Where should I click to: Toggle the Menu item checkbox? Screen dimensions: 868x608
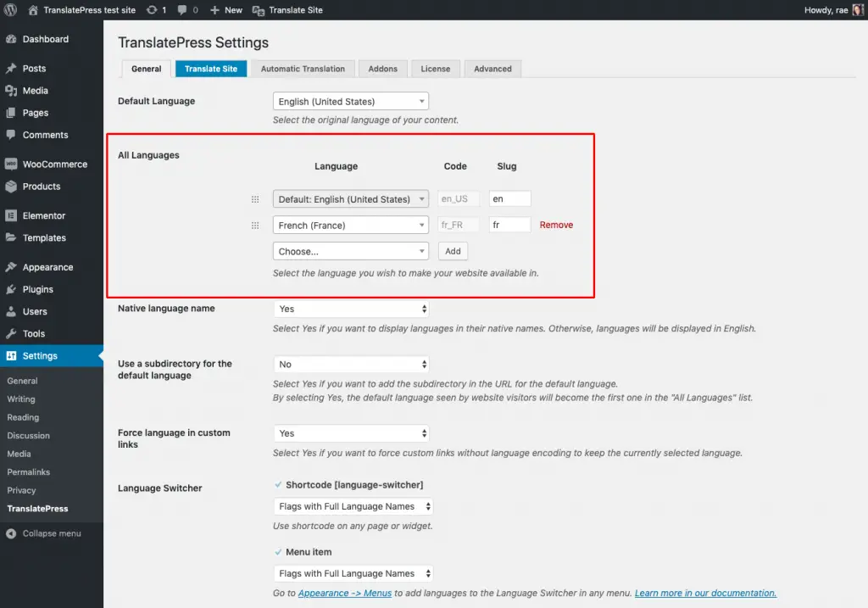click(278, 552)
